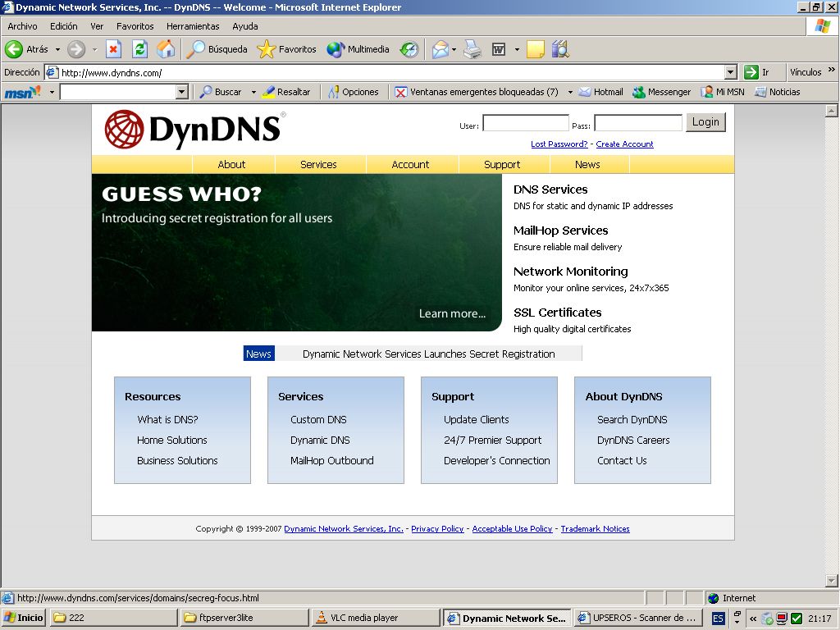Open the Herramientas menu

193,26
